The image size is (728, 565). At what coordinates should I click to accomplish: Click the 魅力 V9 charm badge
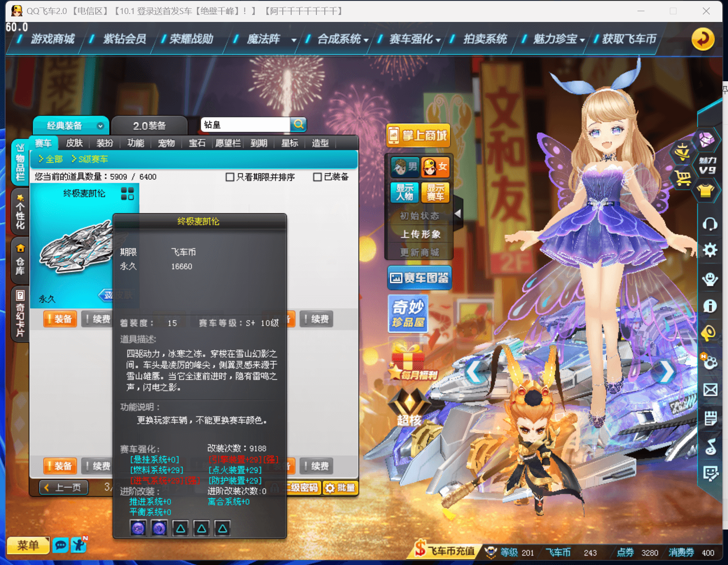point(707,166)
